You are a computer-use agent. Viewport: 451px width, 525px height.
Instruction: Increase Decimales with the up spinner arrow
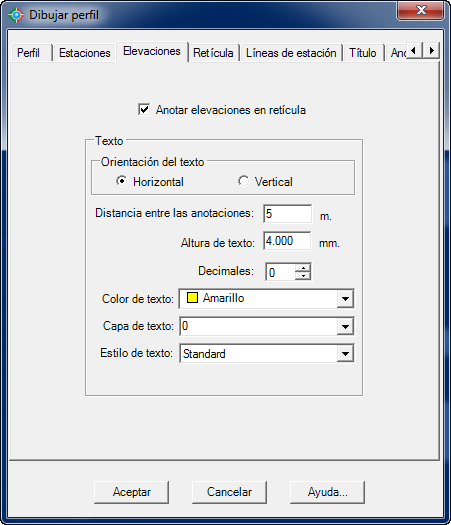[303, 268]
